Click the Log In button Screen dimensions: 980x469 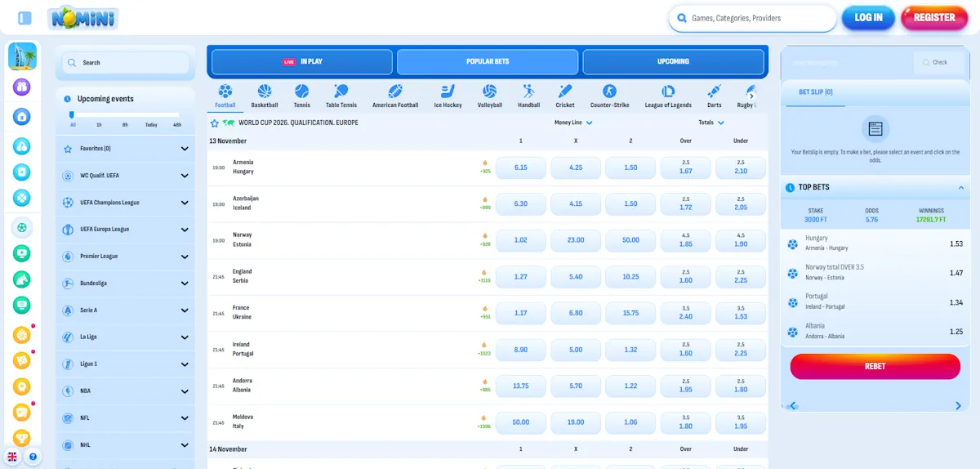click(x=869, y=17)
